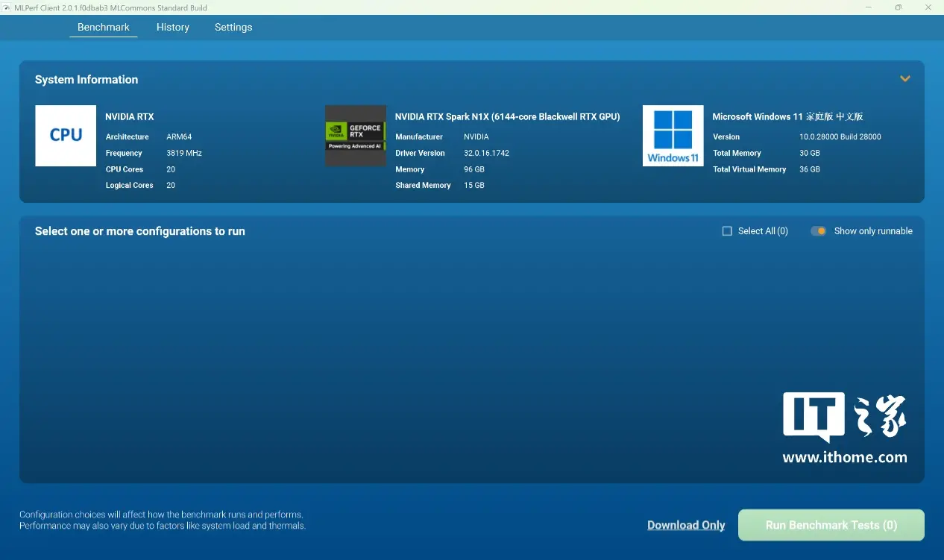The image size is (944, 560).
Task: Click the MLPerf Client window title text
Action: pos(111,7)
